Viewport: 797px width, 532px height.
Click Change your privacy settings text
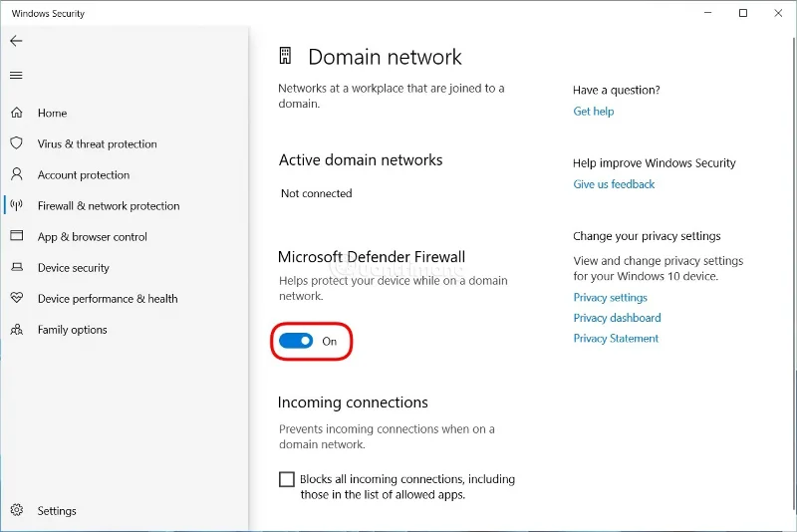point(647,236)
